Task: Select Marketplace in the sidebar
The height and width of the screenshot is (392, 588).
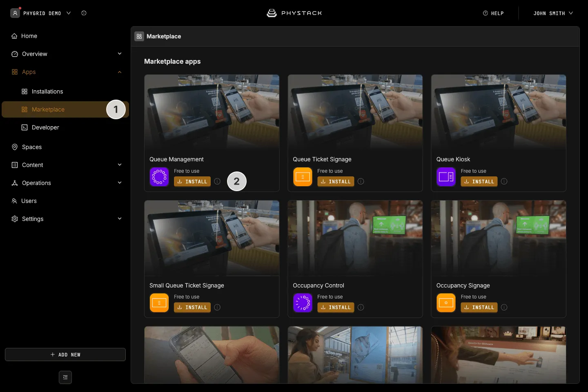Action: pos(65,109)
